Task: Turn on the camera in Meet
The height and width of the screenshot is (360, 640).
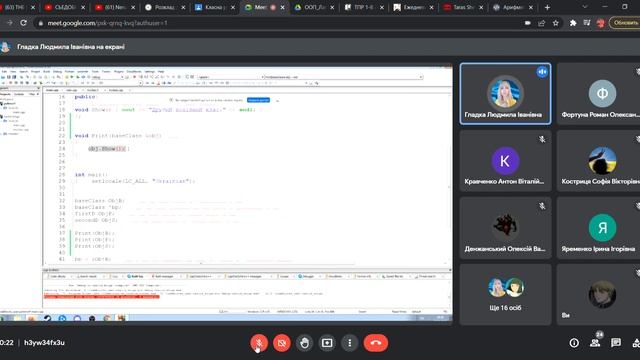Action: (x=282, y=343)
